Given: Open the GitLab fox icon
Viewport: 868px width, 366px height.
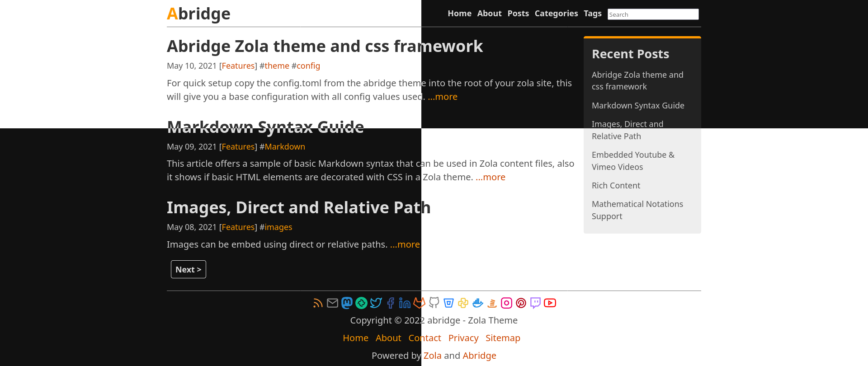Looking at the screenshot, I should [419, 303].
